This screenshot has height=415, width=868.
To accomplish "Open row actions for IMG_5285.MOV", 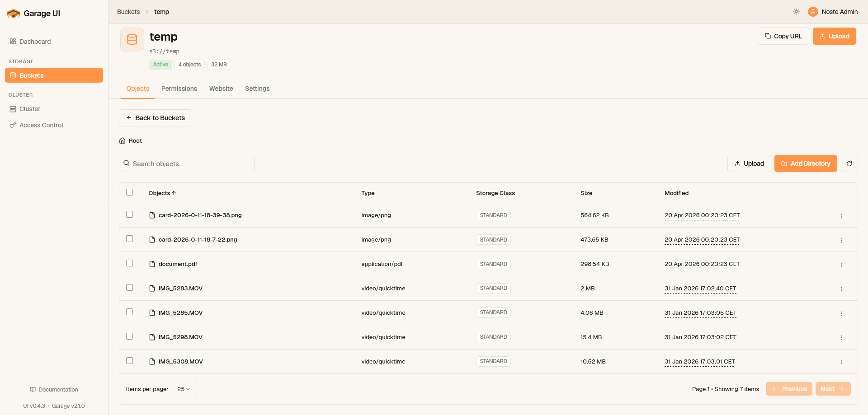I will [x=841, y=313].
